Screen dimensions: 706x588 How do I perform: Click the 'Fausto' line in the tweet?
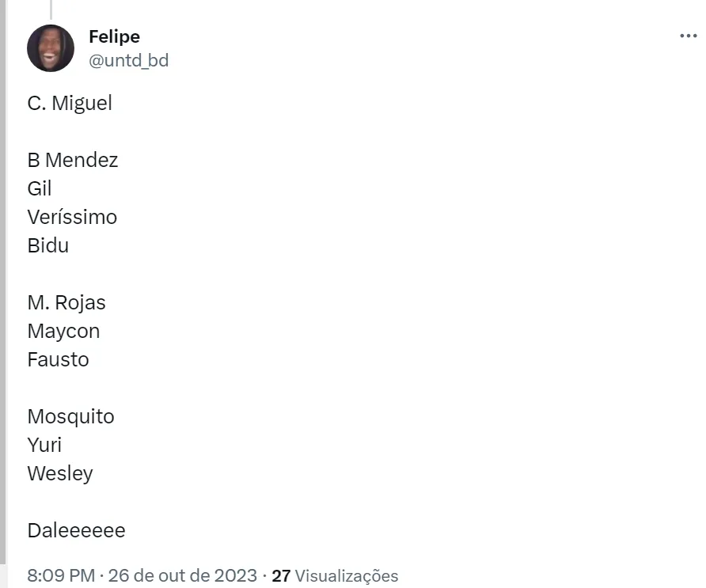coord(58,359)
